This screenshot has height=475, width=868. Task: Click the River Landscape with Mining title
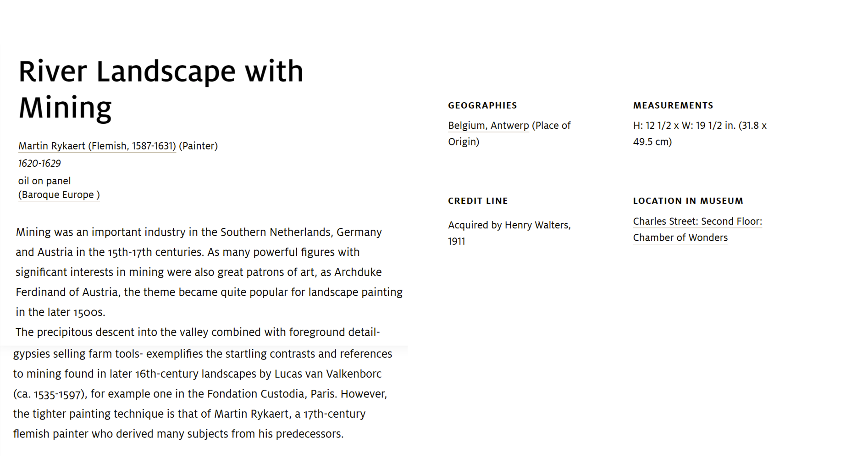click(161, 89)
